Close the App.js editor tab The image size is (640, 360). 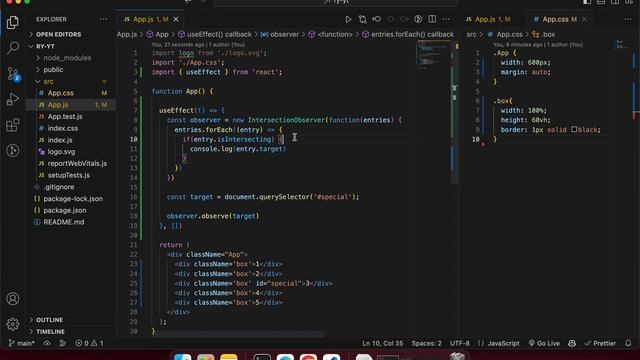point(176,19)
